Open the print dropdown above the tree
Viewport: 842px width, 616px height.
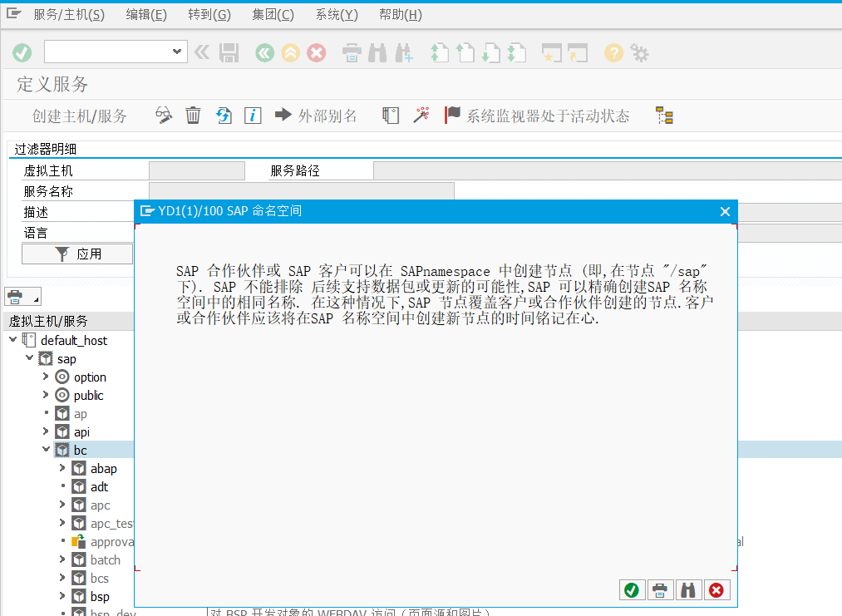(22, 297)
